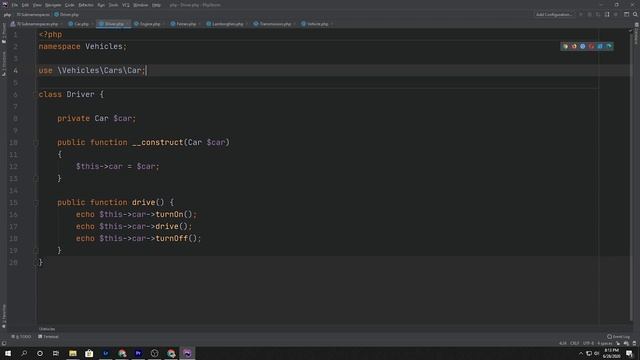Open the Tools menu

[x=113, y=5]
